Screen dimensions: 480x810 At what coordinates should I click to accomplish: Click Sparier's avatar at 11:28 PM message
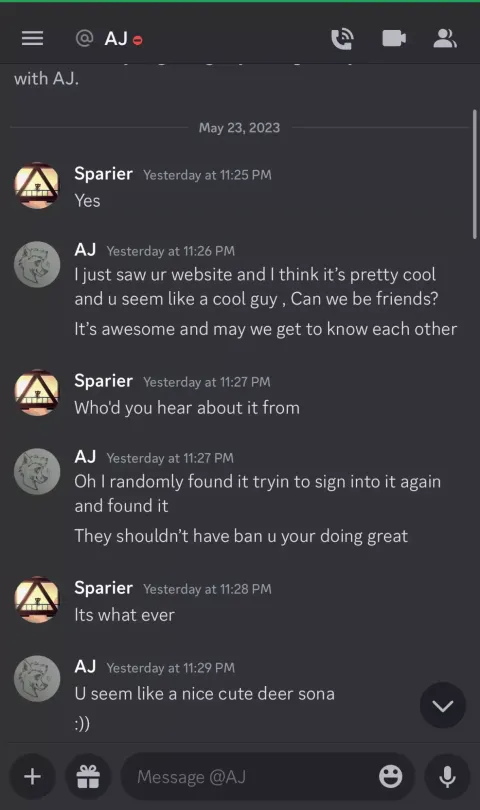pyautogui.click(x=37, y=600)
